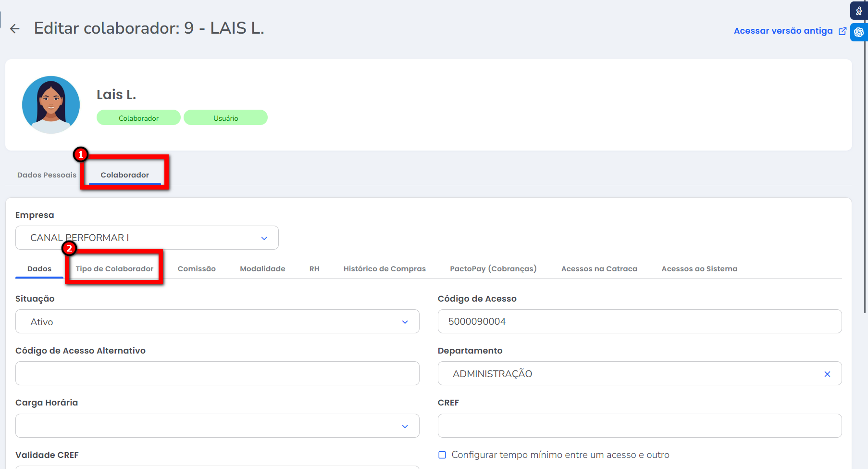The width and height of the screenshot is (868, 469).
Task: Select the Comissão tab
Action: click(197, 269)
